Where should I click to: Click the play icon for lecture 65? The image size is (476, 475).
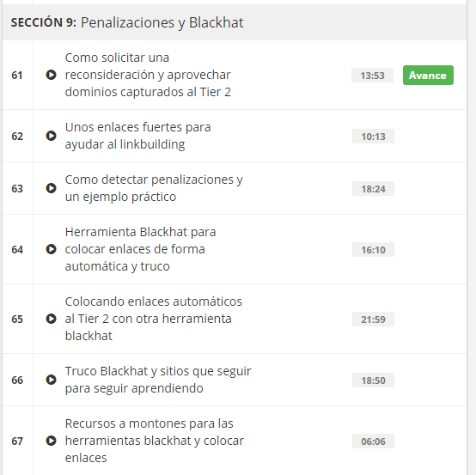pyautogui.click(x=51, y=319)
